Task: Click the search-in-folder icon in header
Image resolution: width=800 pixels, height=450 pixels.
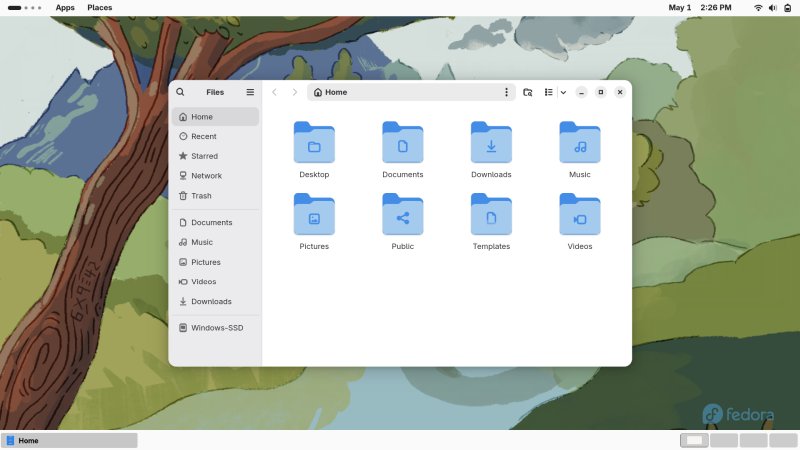Action: 528,92
